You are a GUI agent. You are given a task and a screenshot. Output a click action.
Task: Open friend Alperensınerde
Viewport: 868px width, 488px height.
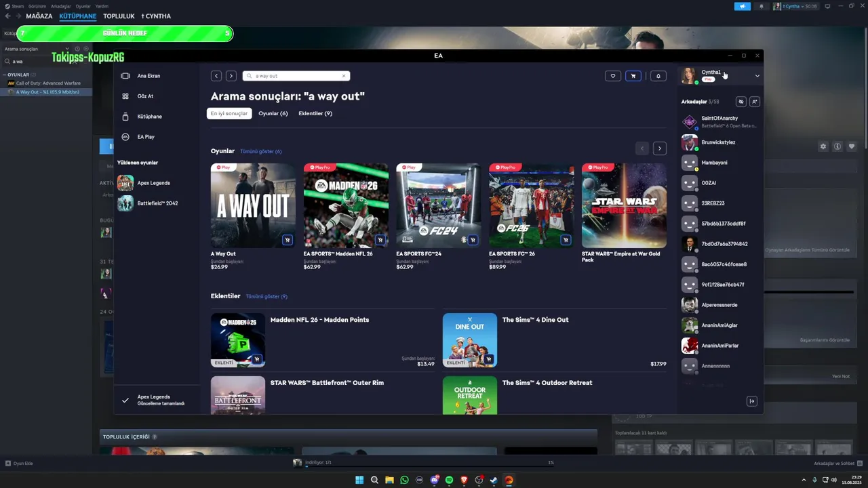(719, 305)
